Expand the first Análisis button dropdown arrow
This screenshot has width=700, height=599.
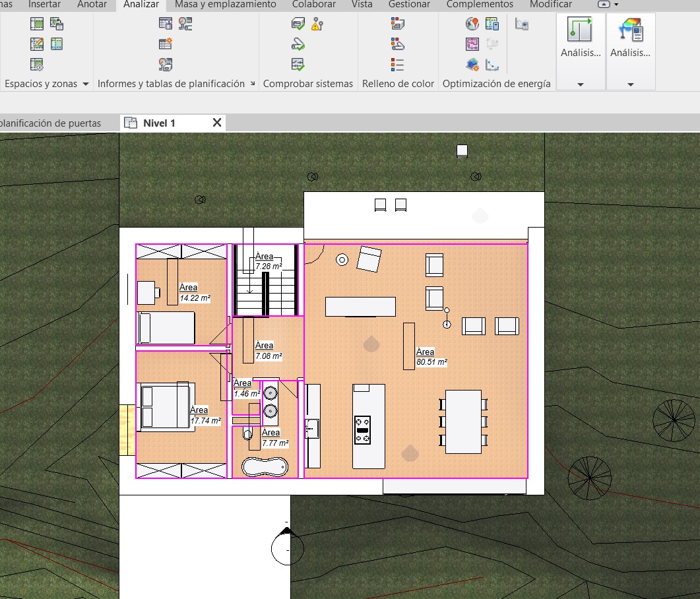tap(581, 84)
